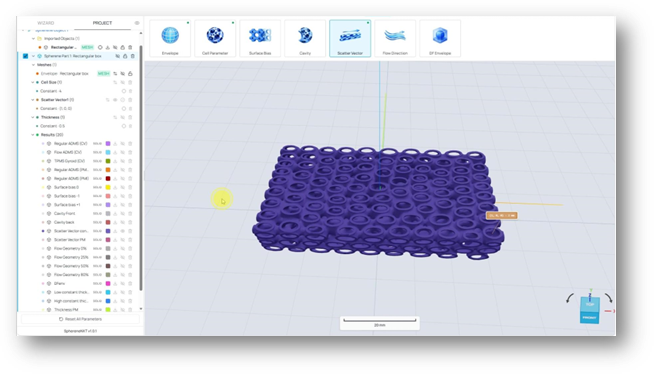Open the Envelope tool
The width and height of the screenshot is (654, 374).
(170, 38)
